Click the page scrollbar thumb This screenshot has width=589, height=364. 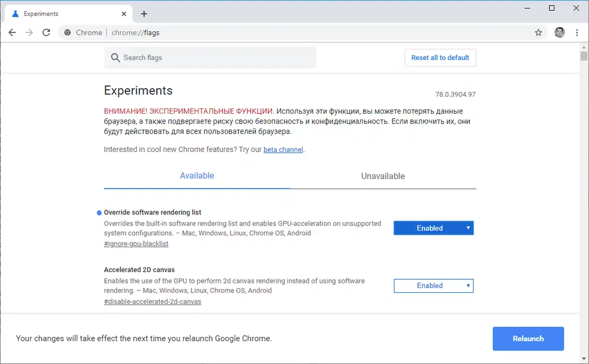click(x=583, y=55)
